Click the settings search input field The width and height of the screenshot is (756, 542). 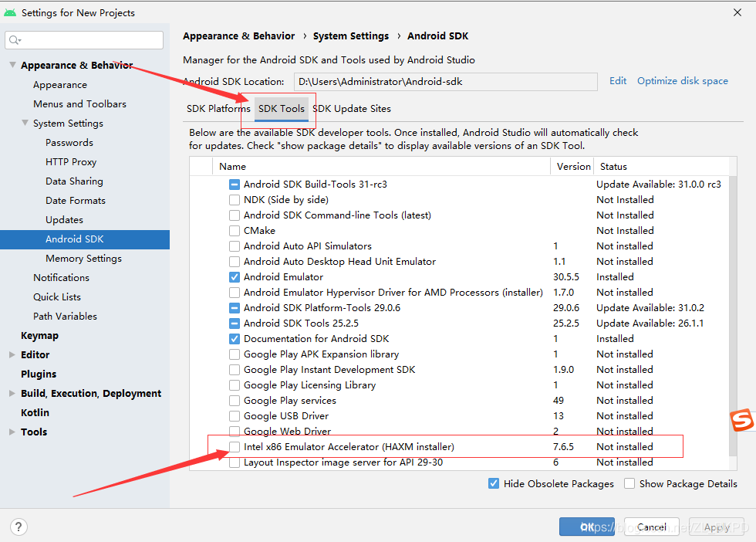[84, 40]
